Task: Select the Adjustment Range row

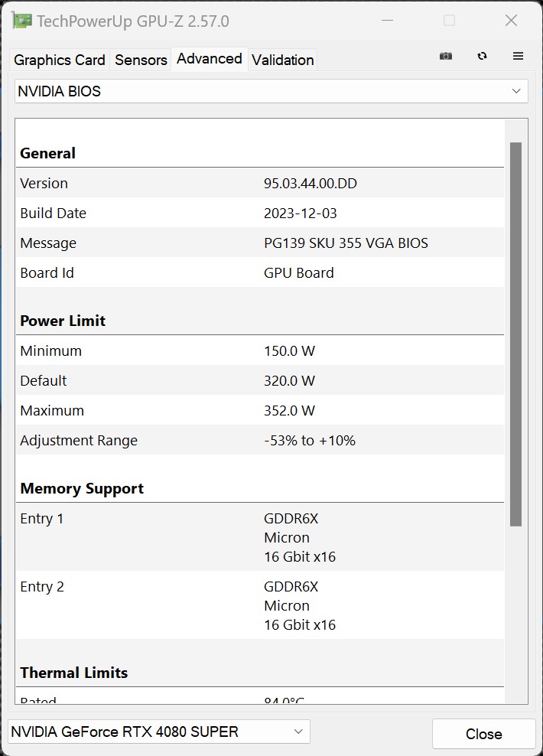Action: 259,440
